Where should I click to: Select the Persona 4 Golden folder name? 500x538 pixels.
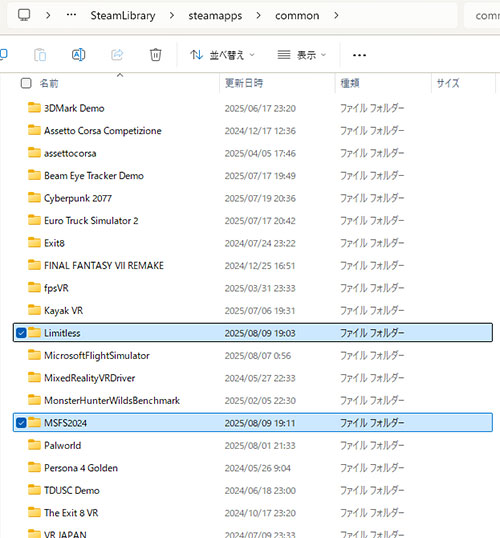[x=81, y=468]
